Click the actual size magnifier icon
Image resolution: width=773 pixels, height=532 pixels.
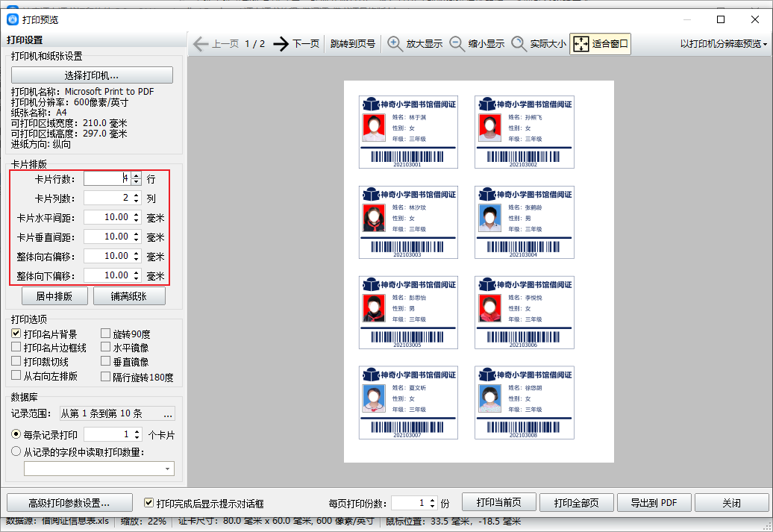(x=519, y=44)
